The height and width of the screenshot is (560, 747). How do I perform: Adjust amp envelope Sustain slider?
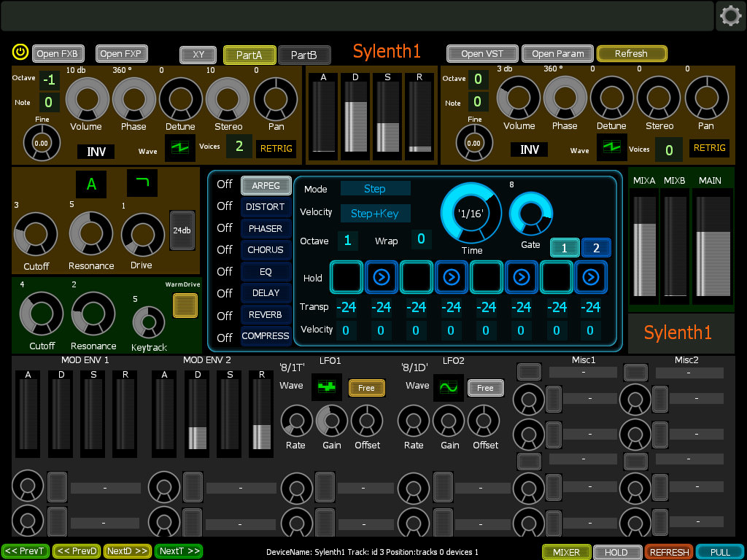click(387, 116)
